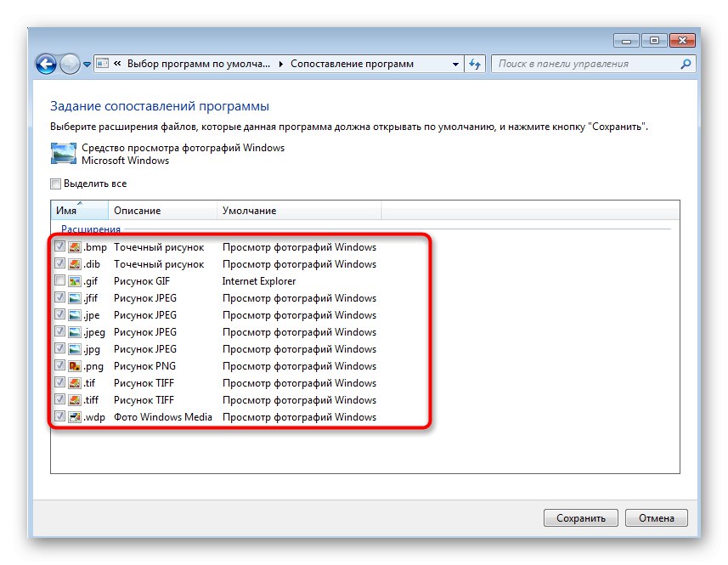728x565 pixels.
Task: Toggle the 'Выделить все' checkbox
Action: point(56,184)
